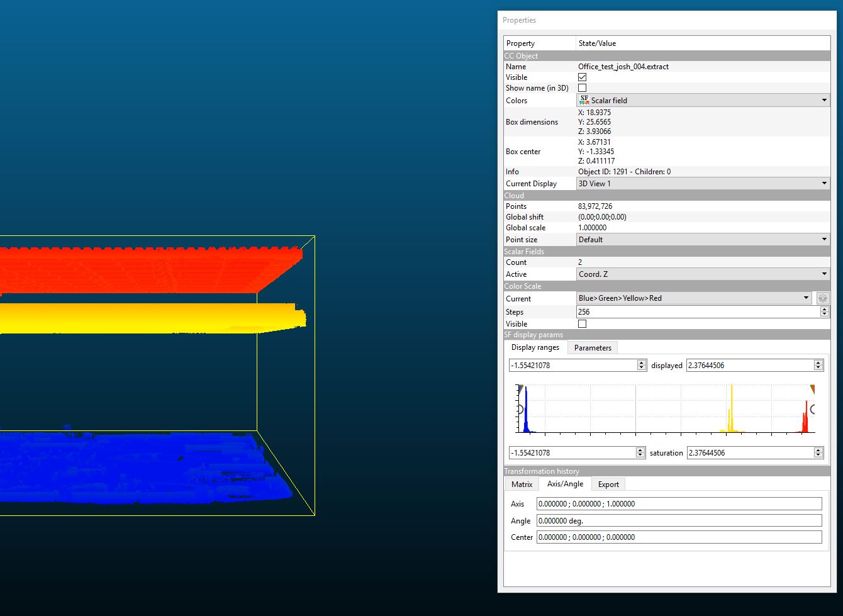
Task: Open the Point size dropdown
Action: 703,240
